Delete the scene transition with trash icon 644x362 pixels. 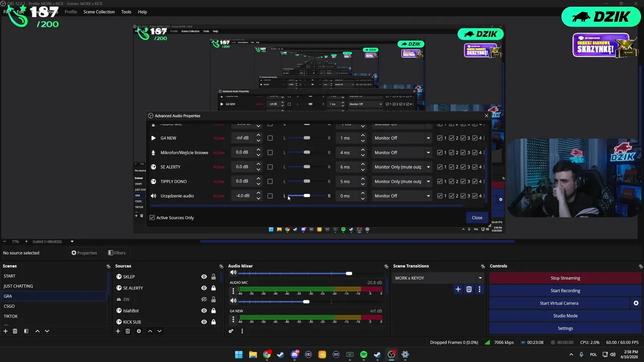(x=469, y=289)
